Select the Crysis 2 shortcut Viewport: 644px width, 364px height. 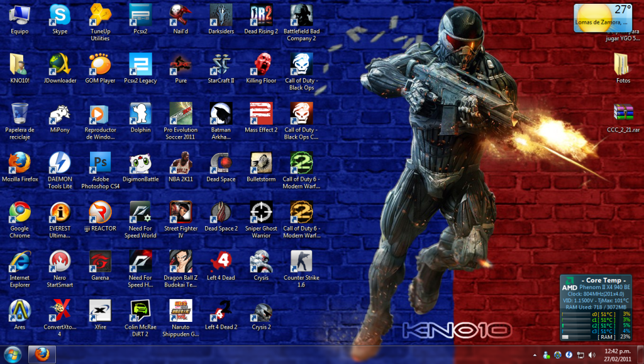pyautogui.click(x=261, y=316)
